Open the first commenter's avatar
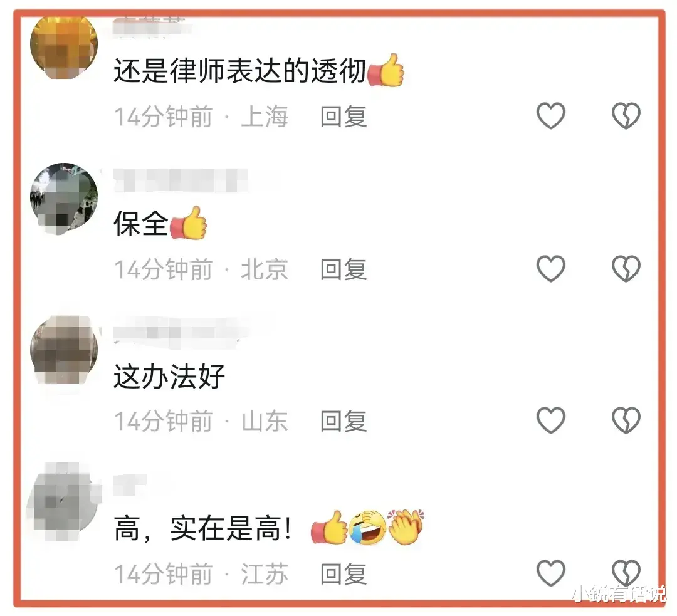Screen dimensions: 677x616 [x=64, y=45]
